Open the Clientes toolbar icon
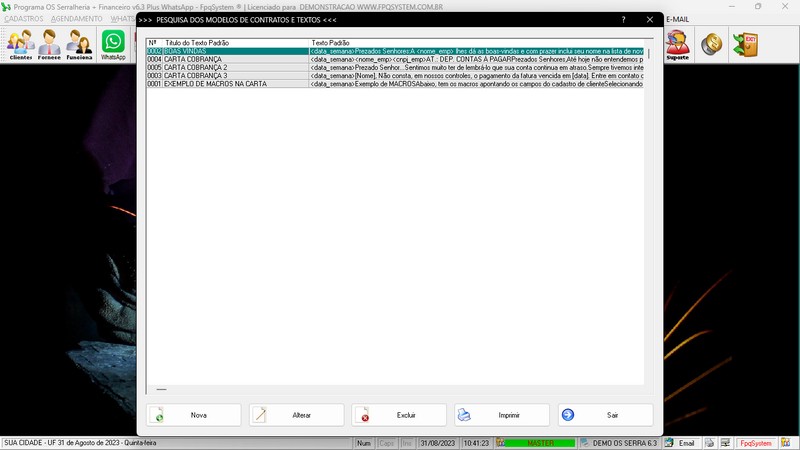 tap(20, 44)
